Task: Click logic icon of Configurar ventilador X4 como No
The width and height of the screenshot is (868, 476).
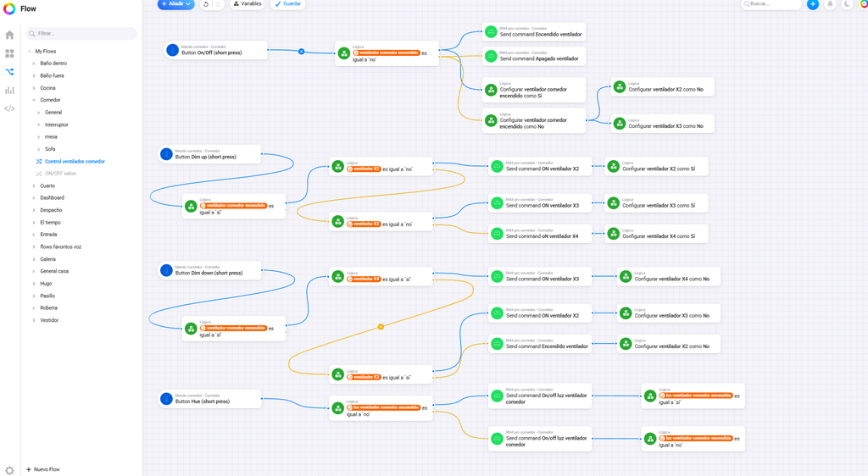Action: point(626,276)
